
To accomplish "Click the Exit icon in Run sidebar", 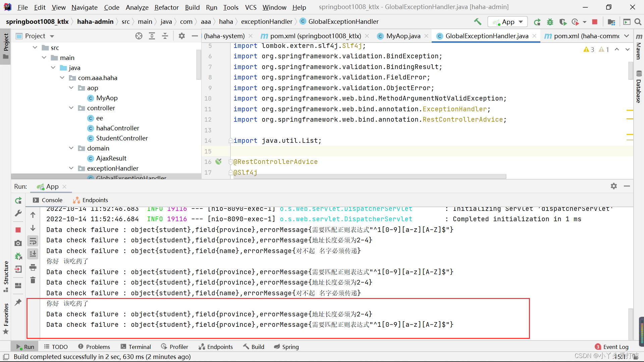I will point(18,269).
